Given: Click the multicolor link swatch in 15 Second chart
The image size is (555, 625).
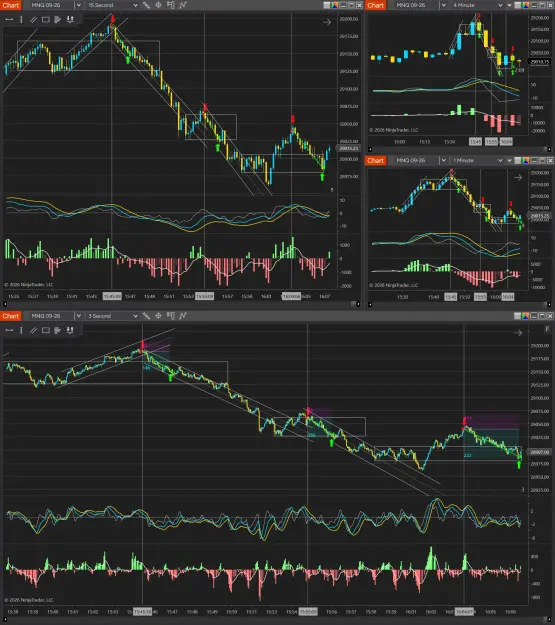Looking at the screenshot, I should (x=335, y=5).
